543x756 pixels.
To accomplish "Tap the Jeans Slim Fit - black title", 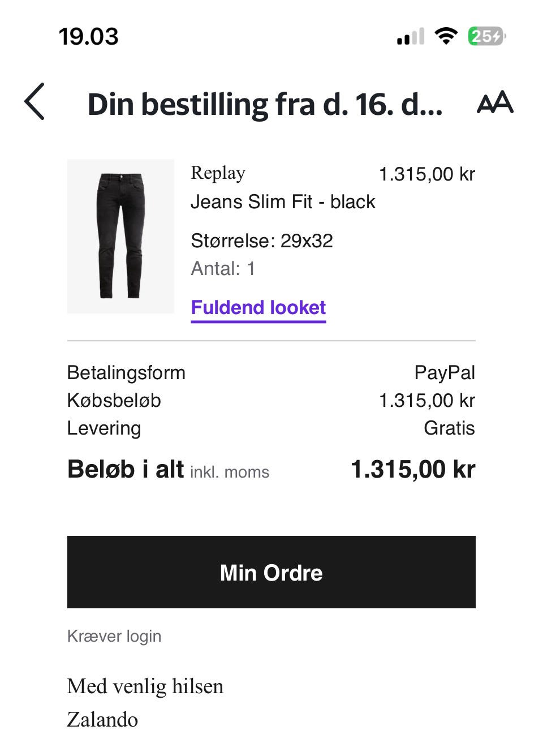I will tap(283, 202).
